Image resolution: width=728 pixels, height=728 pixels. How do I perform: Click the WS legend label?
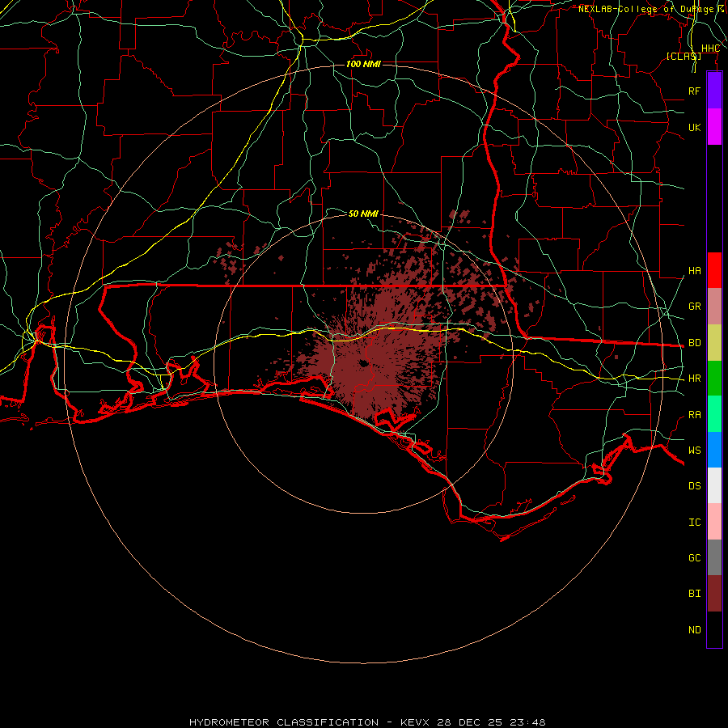click(x=694, y=451)
